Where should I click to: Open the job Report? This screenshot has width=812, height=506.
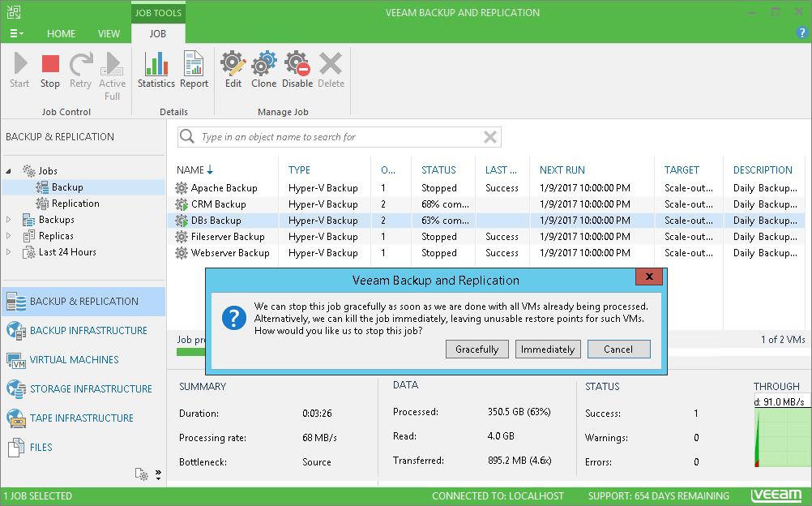(194, 71)
